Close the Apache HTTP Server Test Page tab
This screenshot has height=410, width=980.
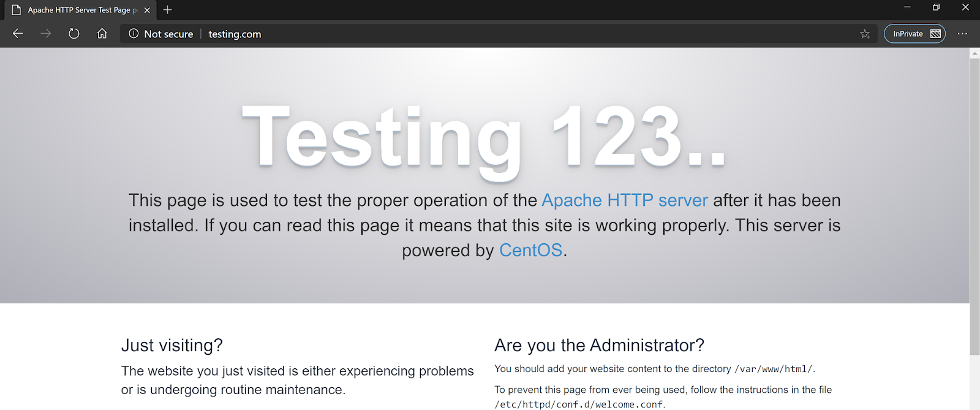pos(147,10)
